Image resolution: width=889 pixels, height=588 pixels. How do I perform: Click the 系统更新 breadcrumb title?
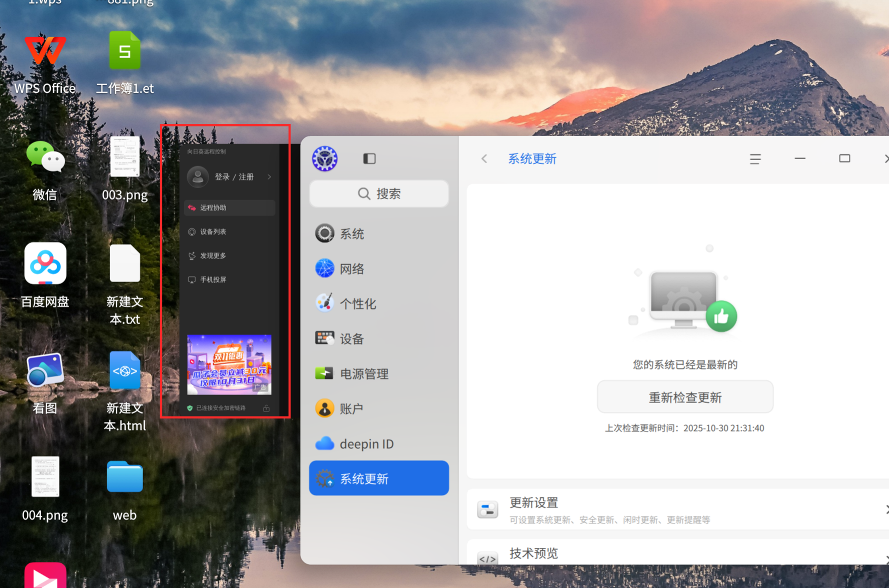pyautogui.click(x=532, y=159)
